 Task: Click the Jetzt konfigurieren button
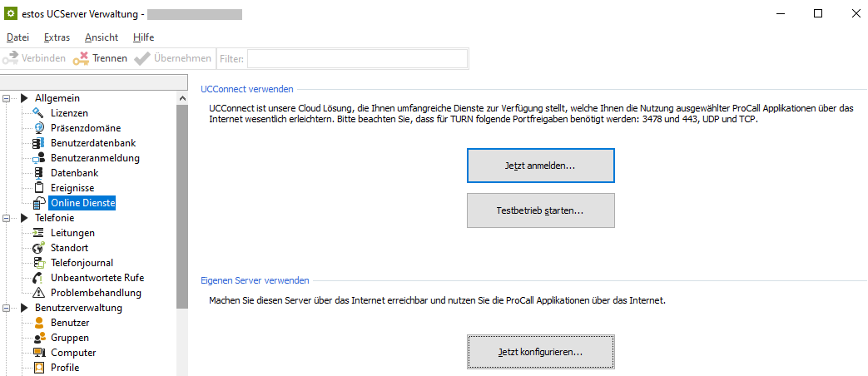click(x=541, y=352)
